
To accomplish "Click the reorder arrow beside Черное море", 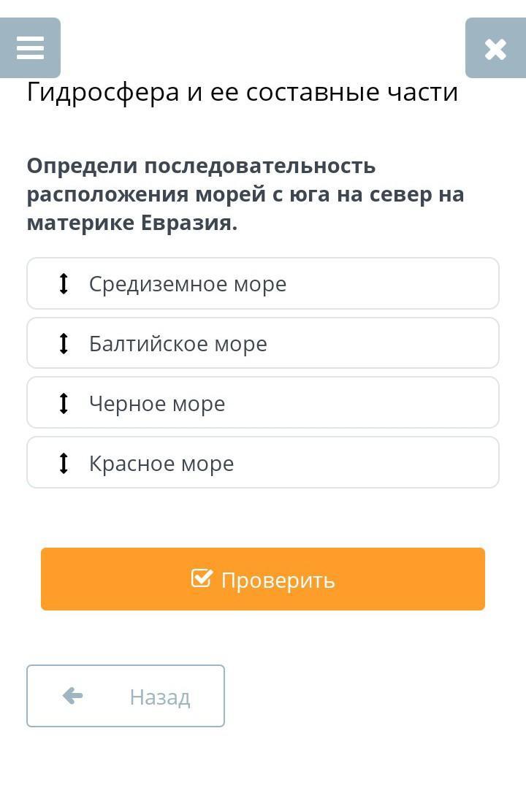I will 64,403.
